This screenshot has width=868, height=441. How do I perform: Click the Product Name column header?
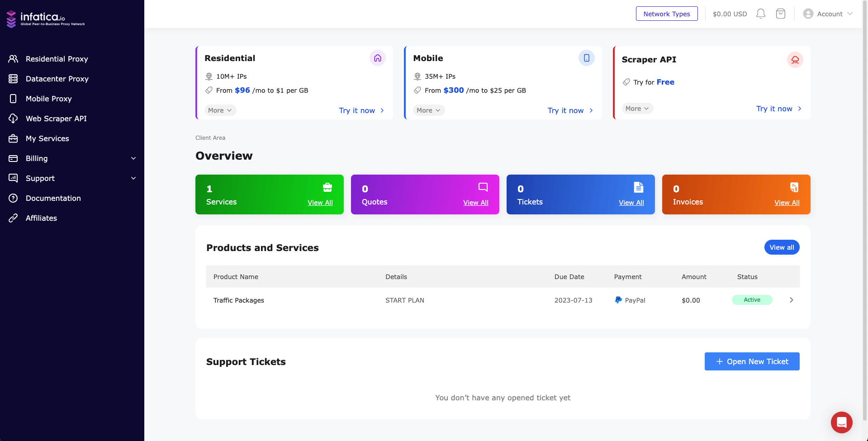pyautogui.click(x=236, y=277)
